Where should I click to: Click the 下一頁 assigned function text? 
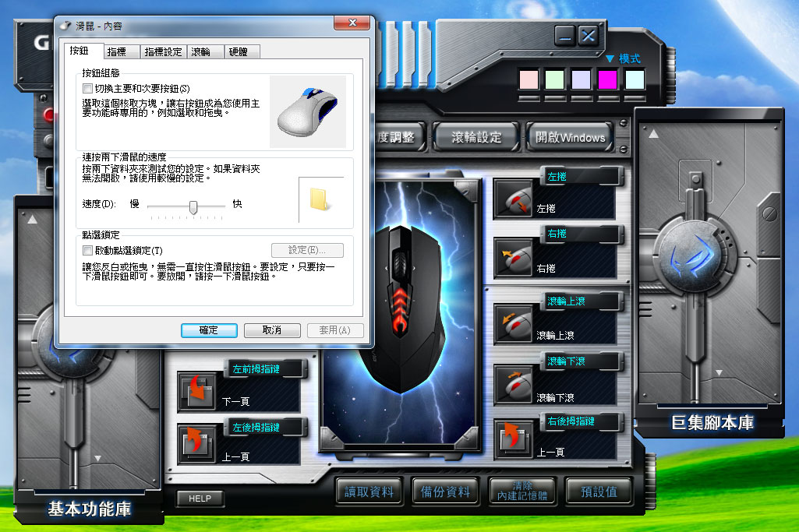point(236,402)
